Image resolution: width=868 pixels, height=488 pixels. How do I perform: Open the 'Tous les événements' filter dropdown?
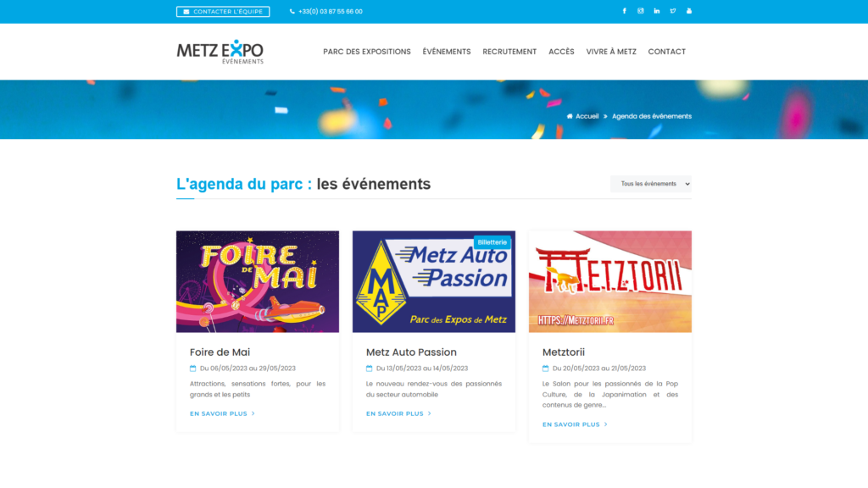(x=650, y=184)
